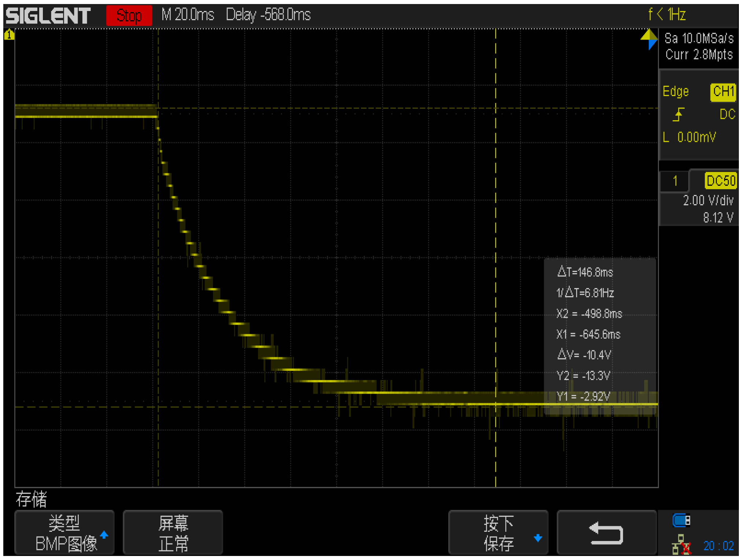Click the Delay -568.0ms readout
The height and width of the screenshot is (560, 744).
(268, 15)
